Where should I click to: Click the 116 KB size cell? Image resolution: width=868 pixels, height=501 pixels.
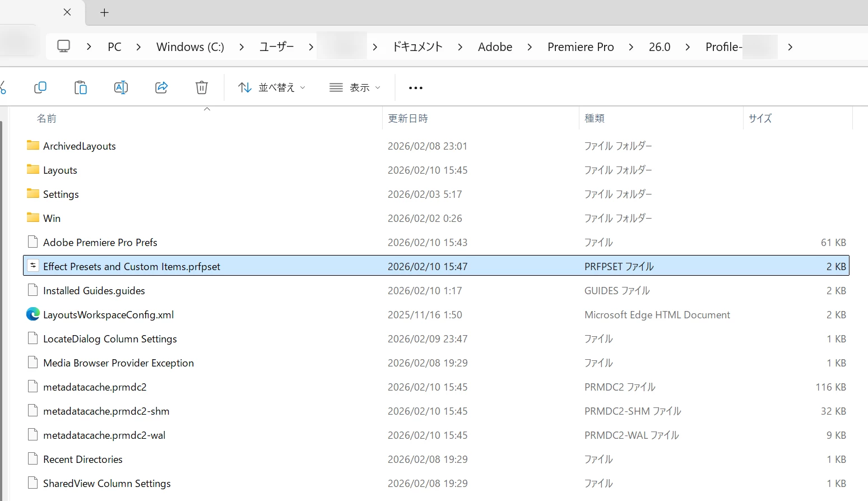831,387
